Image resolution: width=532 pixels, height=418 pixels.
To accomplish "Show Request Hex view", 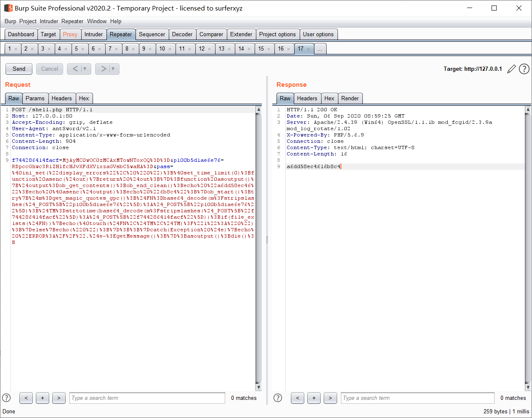I will [x=84, y=99].
